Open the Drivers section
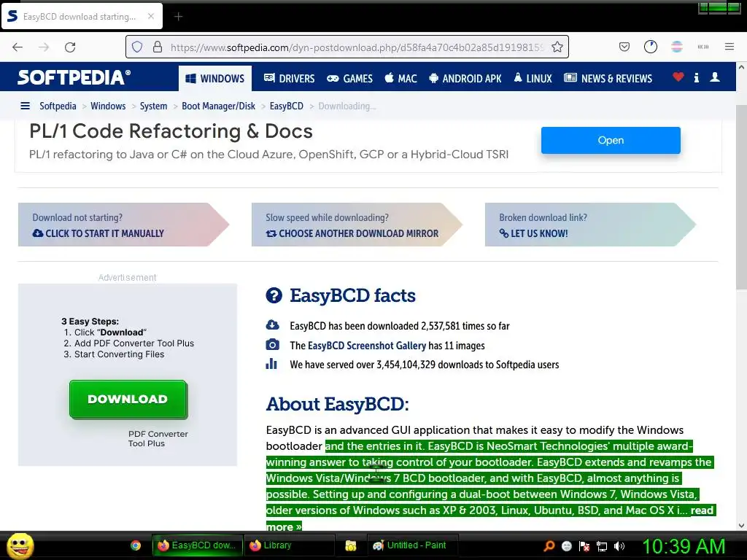Screen dimensions: 747x560 click(289, 78)
